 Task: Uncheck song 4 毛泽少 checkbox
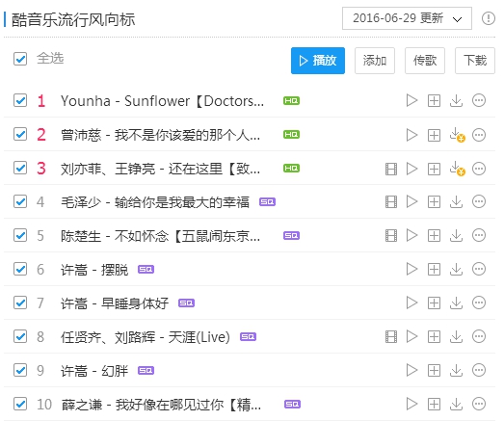[20, 201]
